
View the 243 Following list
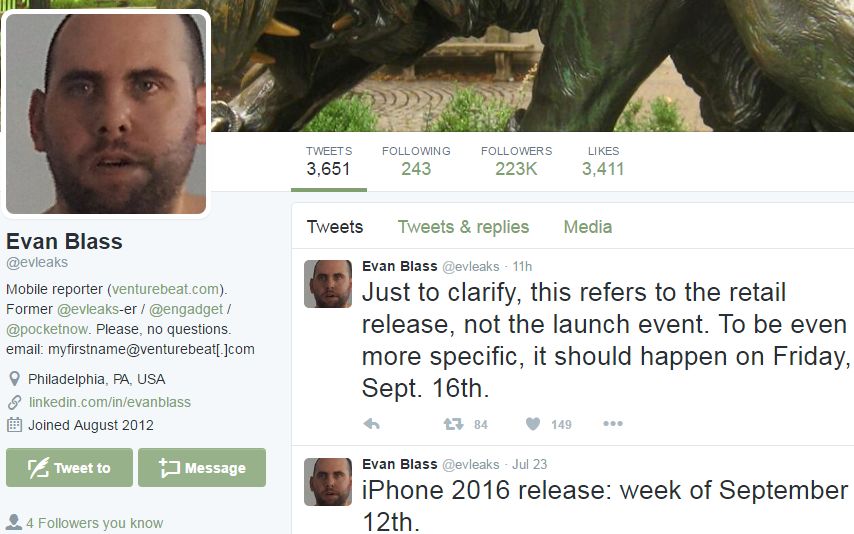(x=416, y=162)
